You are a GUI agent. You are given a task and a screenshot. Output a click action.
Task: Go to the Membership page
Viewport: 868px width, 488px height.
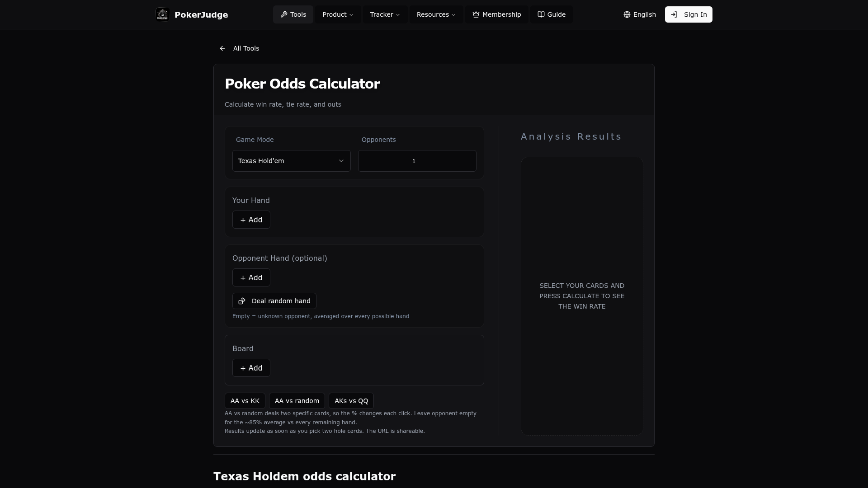click(497, 14)
